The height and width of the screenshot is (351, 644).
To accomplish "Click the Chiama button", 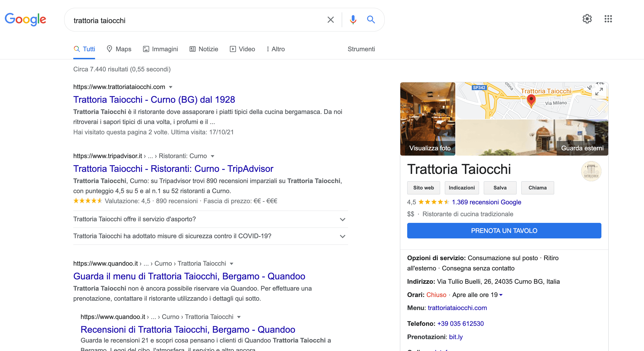I will point(537,188).
